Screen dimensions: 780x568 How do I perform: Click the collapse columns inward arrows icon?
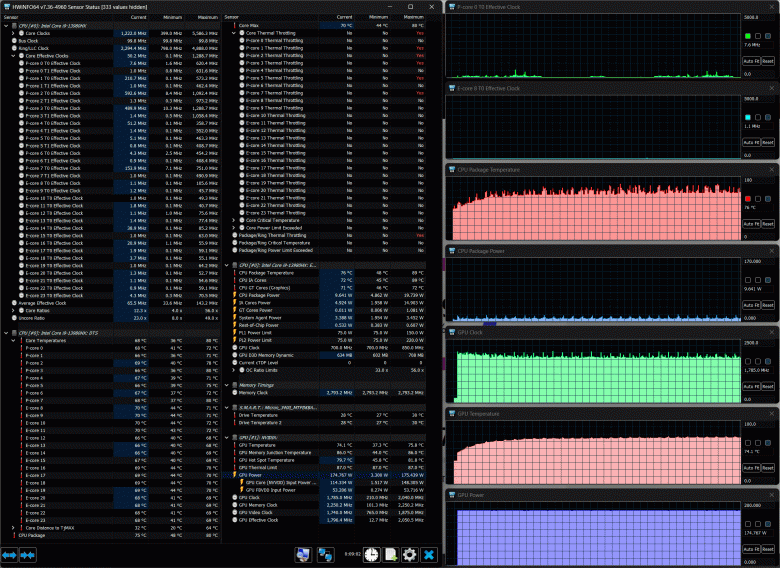click(28, 554)
